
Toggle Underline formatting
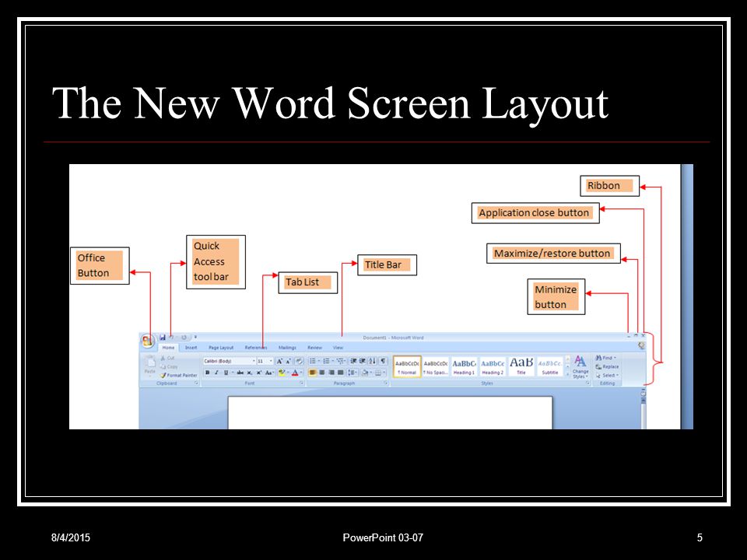(226, 373)
